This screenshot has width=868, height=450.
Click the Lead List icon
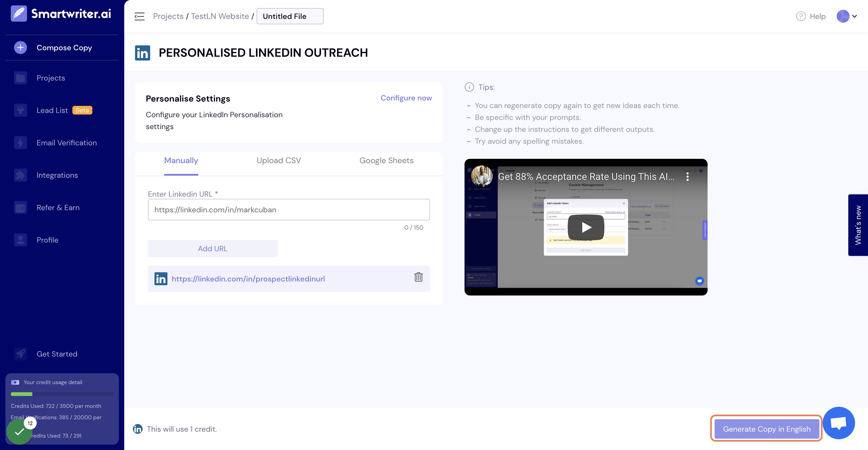pyautogui.click(x=21, y=110)
